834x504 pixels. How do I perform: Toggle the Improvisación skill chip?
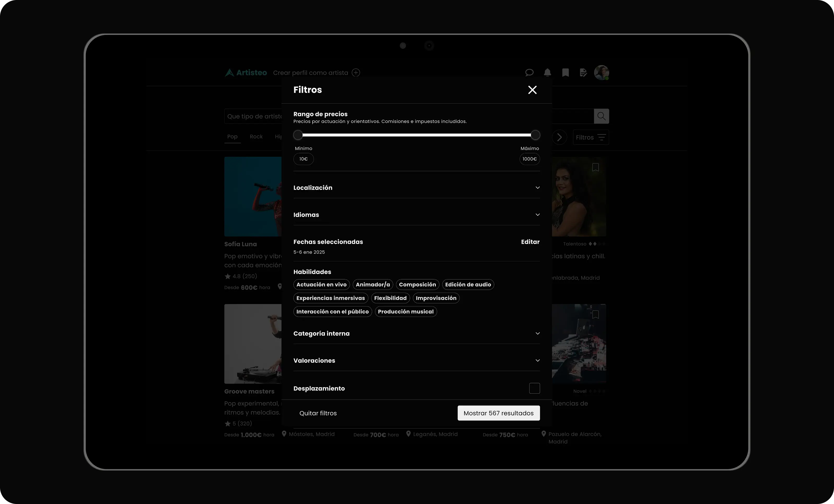(436, 298)
